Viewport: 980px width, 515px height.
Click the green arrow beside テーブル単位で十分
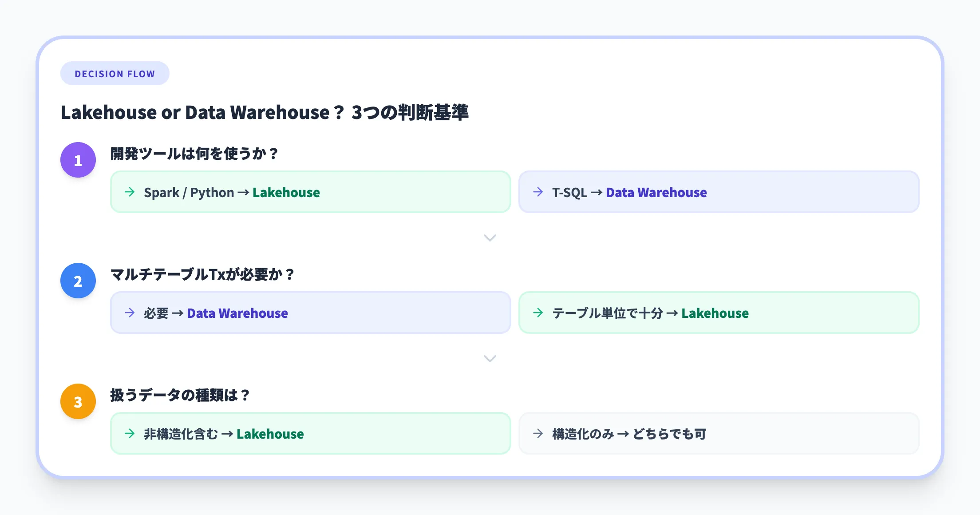point(537,313)
